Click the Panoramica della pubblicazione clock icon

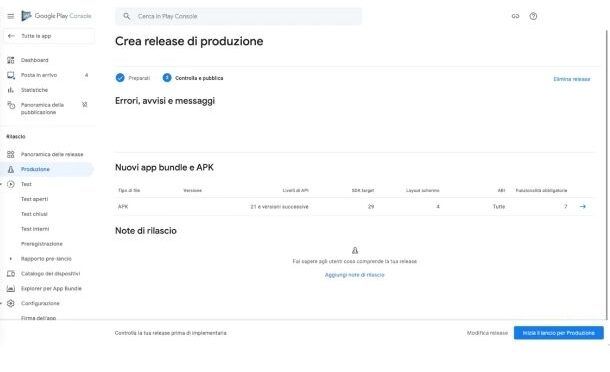[11, 105]
